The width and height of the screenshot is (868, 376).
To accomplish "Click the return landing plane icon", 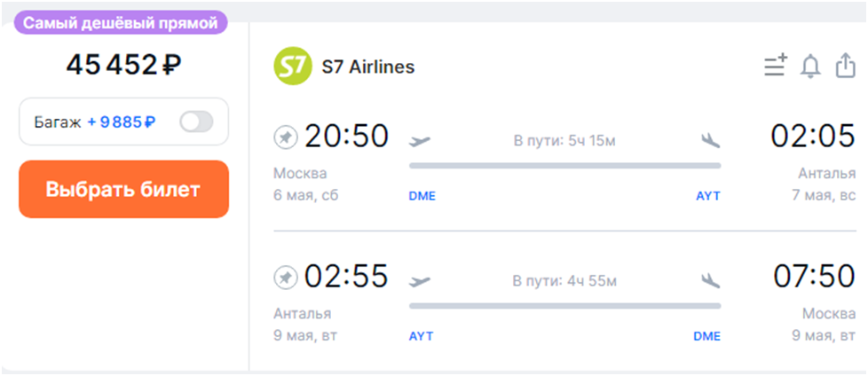I will pos(710,281).
